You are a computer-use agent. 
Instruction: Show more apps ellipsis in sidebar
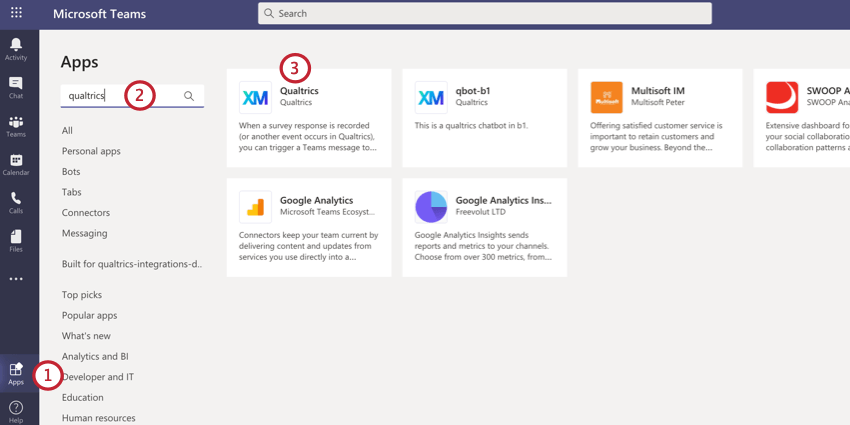tap(16, 279)
